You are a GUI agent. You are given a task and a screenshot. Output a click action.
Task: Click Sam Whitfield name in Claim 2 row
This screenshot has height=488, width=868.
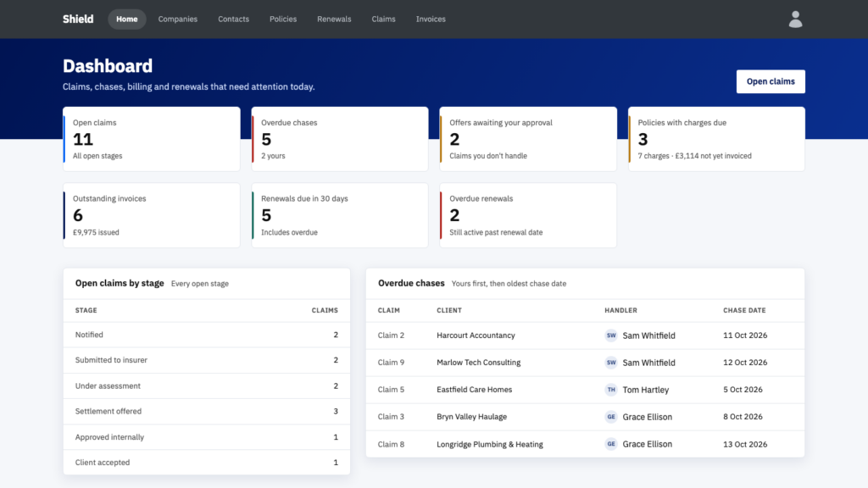pyautogui.click(x=648, y=335)
